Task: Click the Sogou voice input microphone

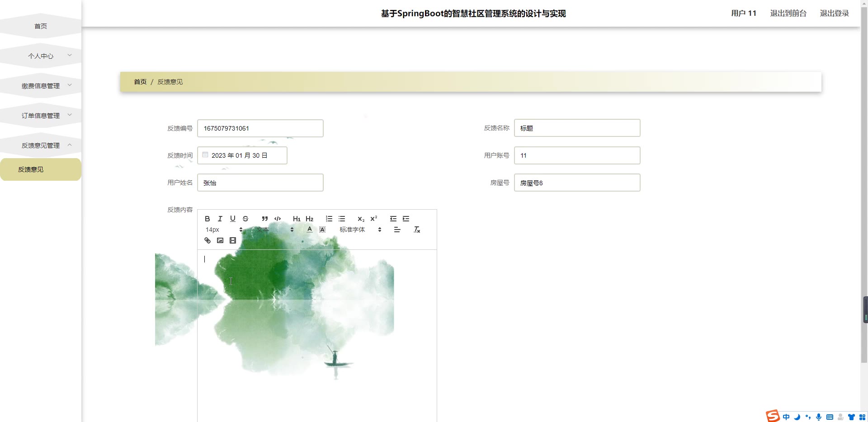Action: click(819, 417)
